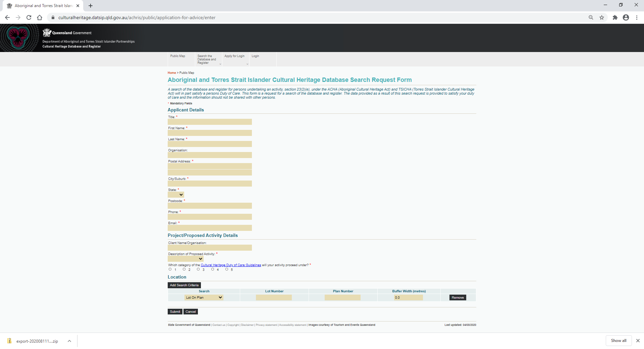
Task: Bookmark this page with the star icon
Action: (x=602, y=17)
